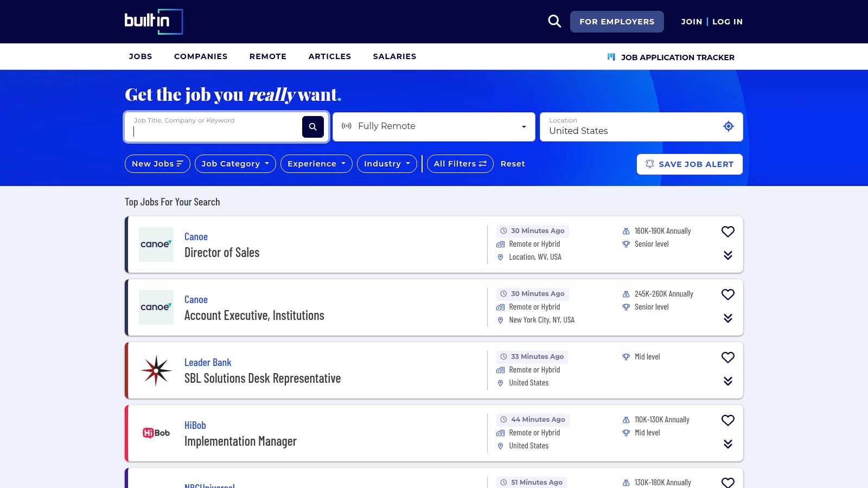Image resolution: width=868 pixels, height=488 pixels.
Task: Click the Built In logo
Action: (154, 22)
